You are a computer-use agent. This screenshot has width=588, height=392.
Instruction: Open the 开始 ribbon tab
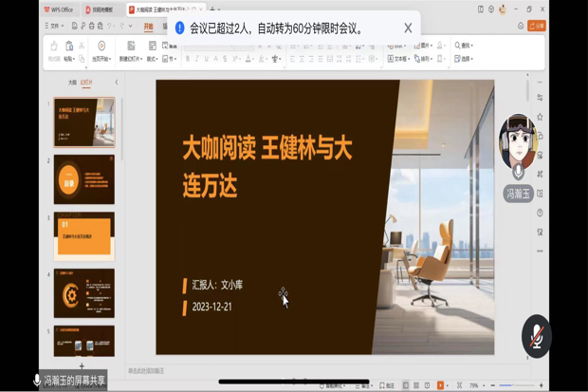click(148, 27)
